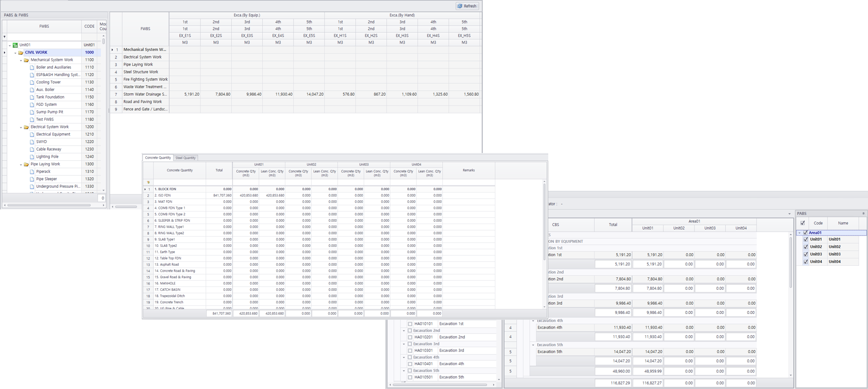Click the Concrete Quantity filter row icon

tap(148, 182)
